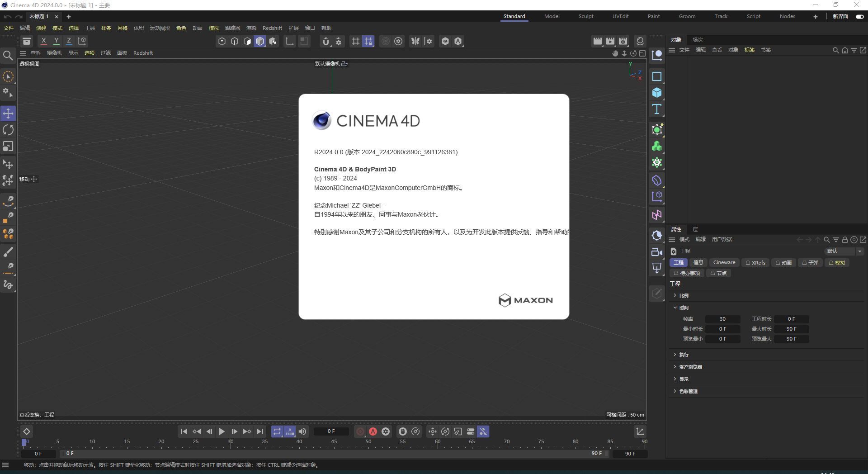Switch to the Sculpt layout tab
The width and height of the screenshot is (868, 474).
[586, 16]
